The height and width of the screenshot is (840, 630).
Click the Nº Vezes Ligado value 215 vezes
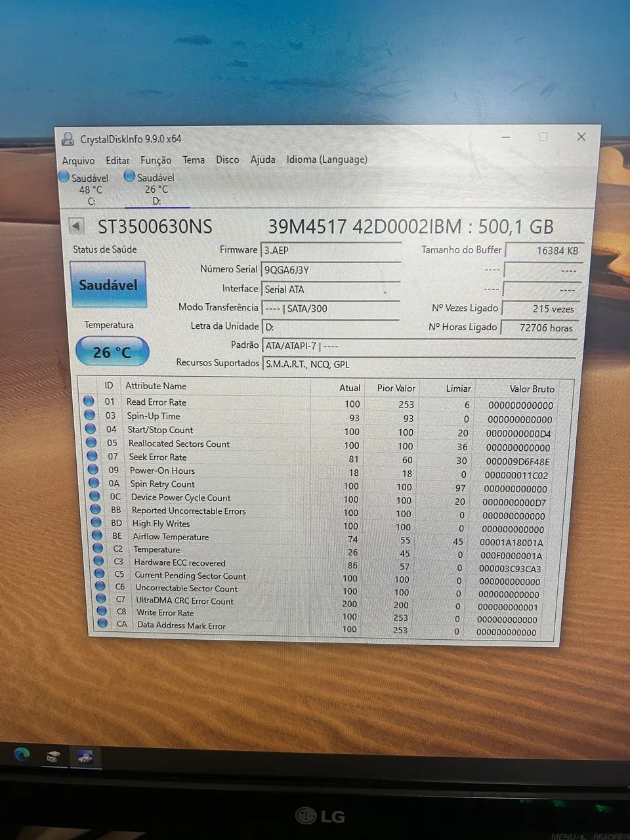(x=540, y=308)
